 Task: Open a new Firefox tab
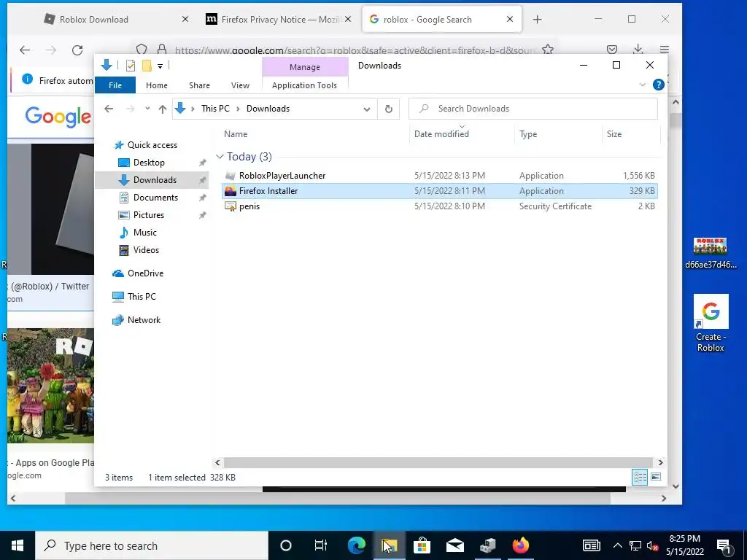538,20
